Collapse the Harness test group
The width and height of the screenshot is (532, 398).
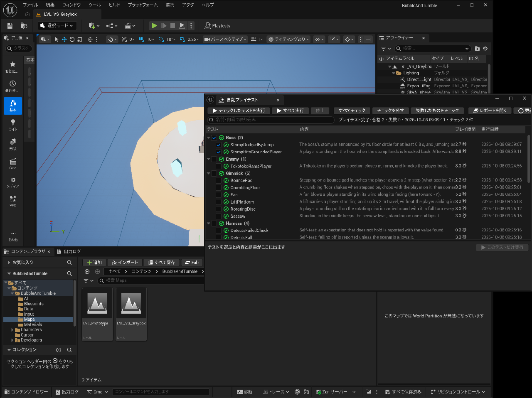point(209,224)
